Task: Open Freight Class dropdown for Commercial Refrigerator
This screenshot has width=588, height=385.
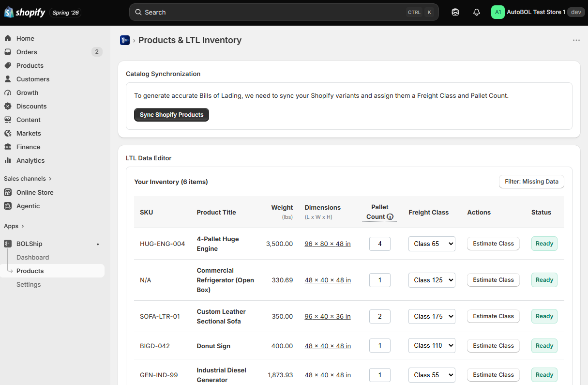Action: (x=432, y=280)
